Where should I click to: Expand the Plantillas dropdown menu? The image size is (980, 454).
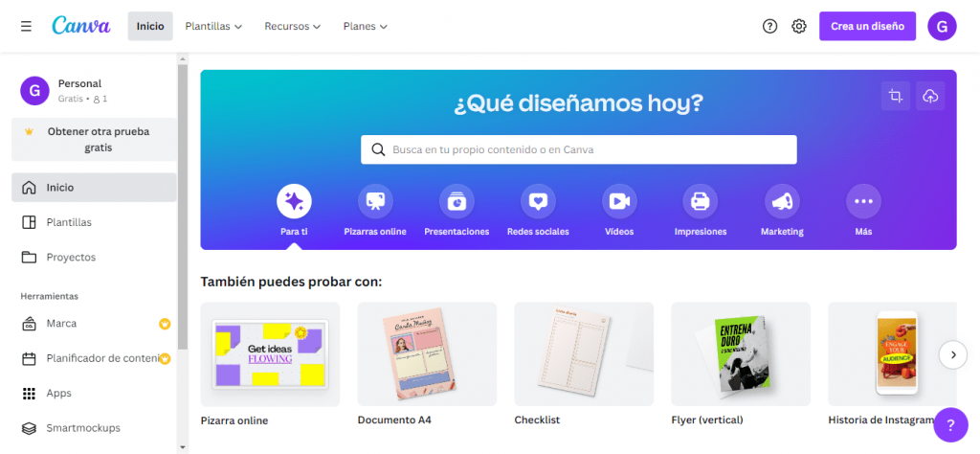[x=213, y=26]
